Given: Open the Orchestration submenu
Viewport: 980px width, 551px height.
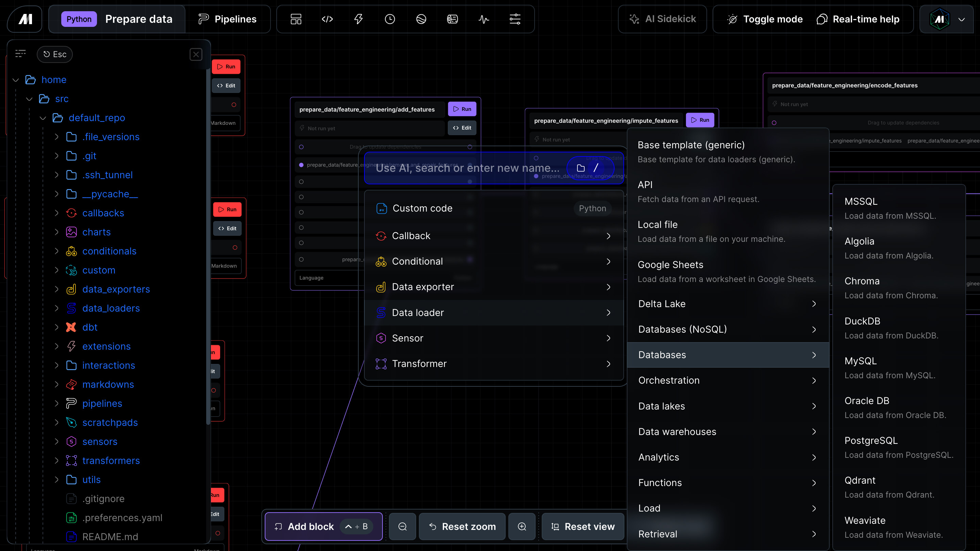Looking at the screenshot, I should pyautogui.click(x=728, y=380).
